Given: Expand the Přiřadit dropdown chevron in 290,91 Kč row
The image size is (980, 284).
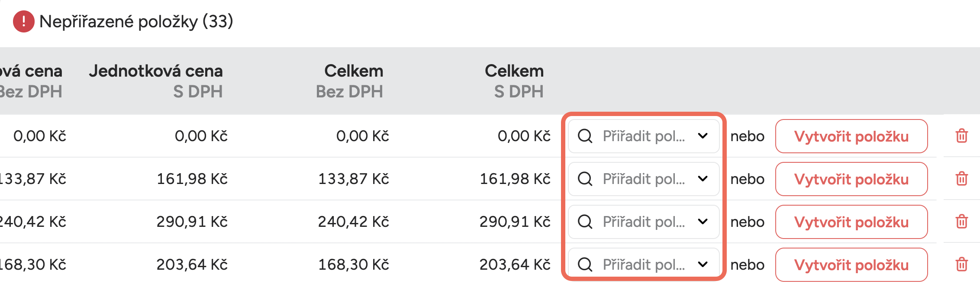Looking at the screenshot, I should (x=703, y=222).
